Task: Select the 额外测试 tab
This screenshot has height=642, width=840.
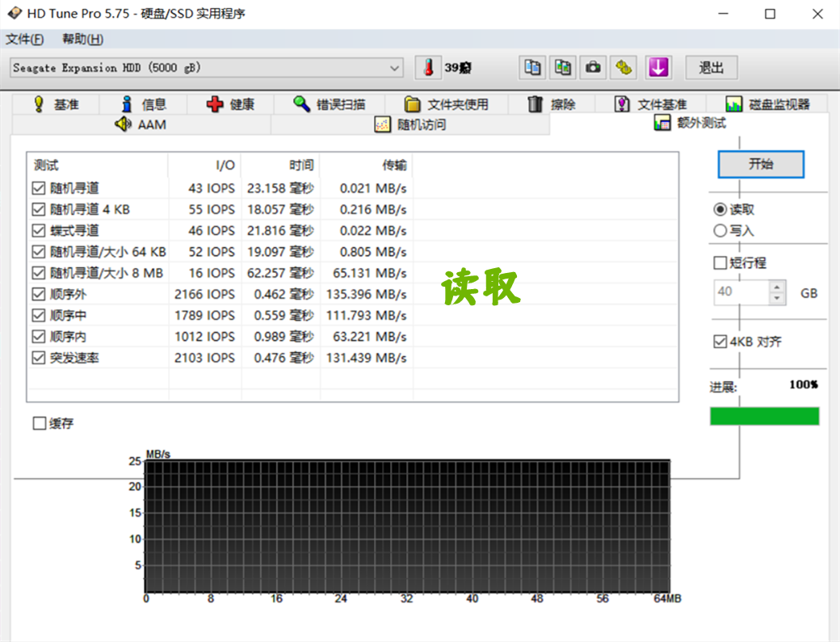Action: point(690,124)
